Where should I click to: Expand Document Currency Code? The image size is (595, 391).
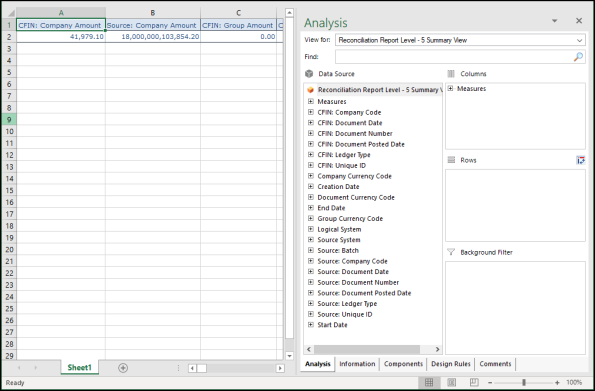tap(310, 197)
